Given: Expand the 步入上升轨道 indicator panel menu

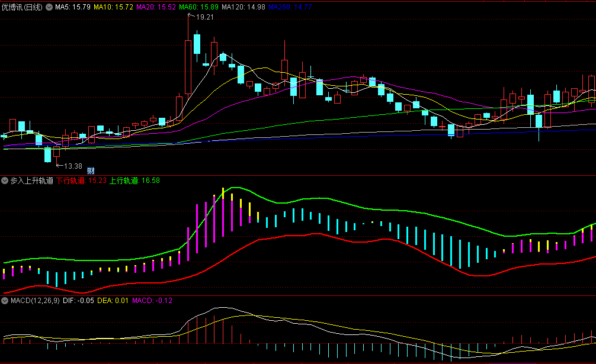Looking at the screenshot, I should tap(5, 181).
